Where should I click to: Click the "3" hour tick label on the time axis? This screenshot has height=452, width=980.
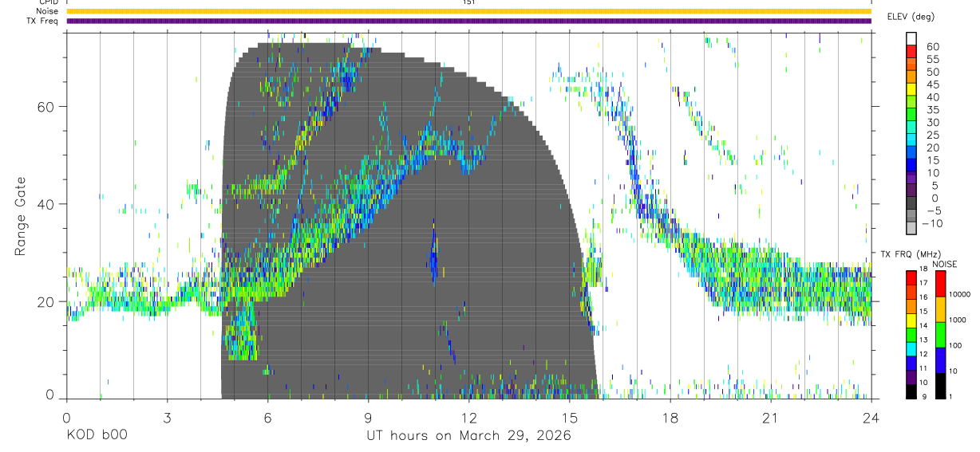(x=167, y=419)
